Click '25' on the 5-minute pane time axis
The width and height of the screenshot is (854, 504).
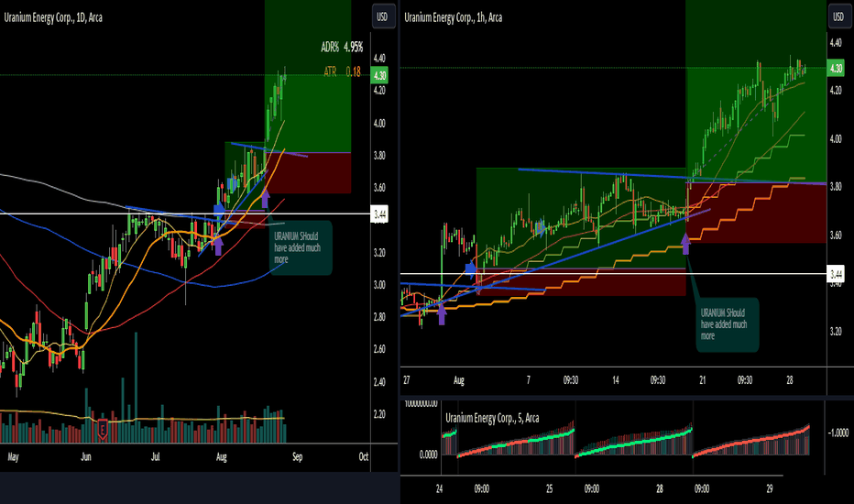tap(549, 488)
